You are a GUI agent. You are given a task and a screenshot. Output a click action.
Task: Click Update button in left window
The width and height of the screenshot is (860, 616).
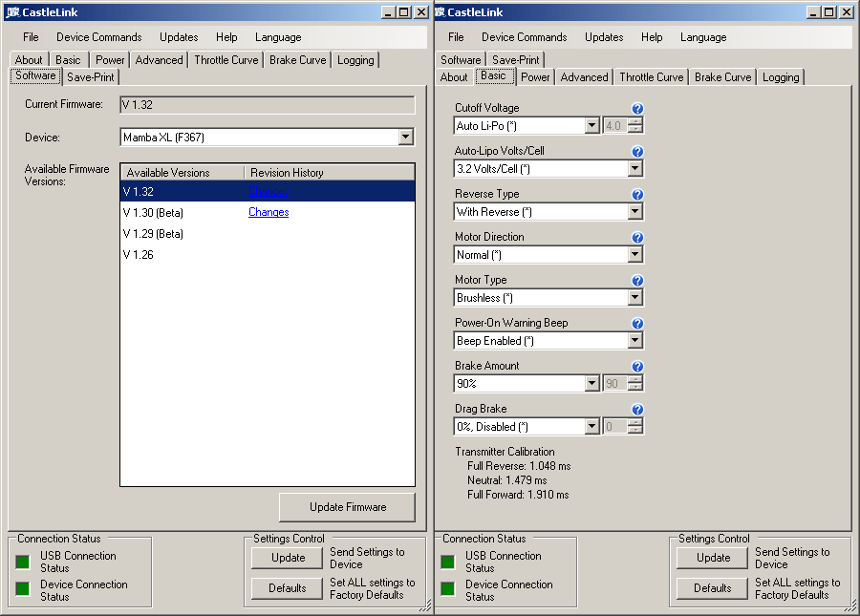(x=288, y=558)
